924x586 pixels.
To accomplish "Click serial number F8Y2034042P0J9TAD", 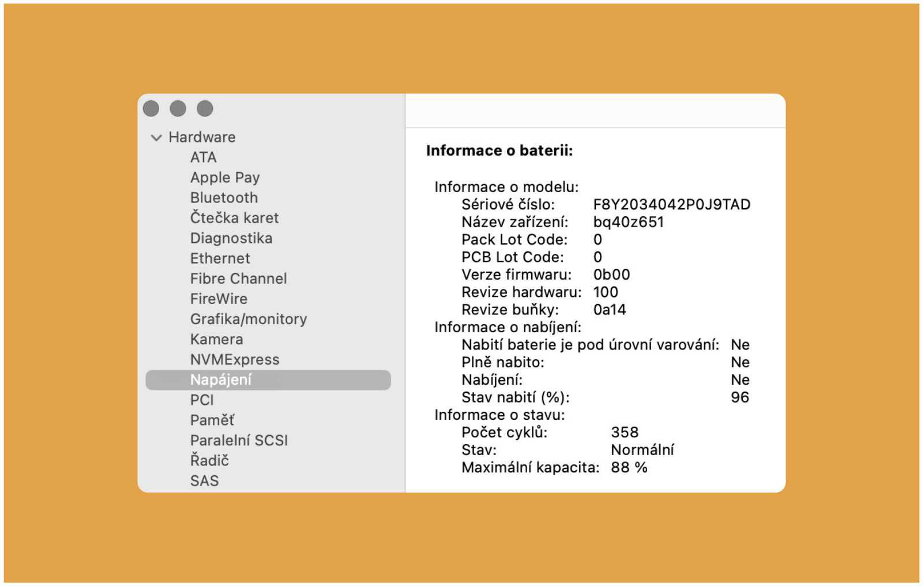I will coord(672,205).
